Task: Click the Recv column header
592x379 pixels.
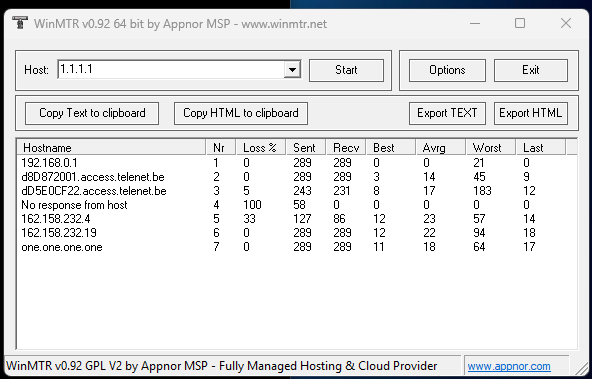Action: point(346,148)
